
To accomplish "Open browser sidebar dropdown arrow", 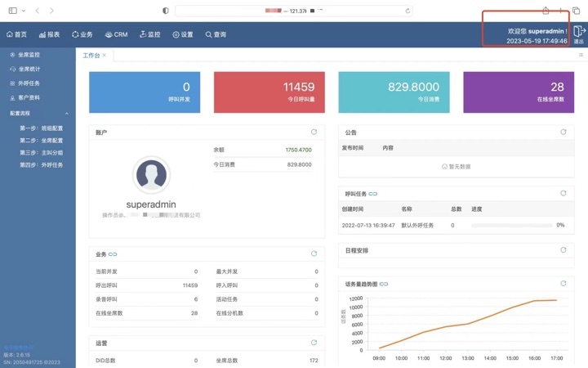I will 24,11.
